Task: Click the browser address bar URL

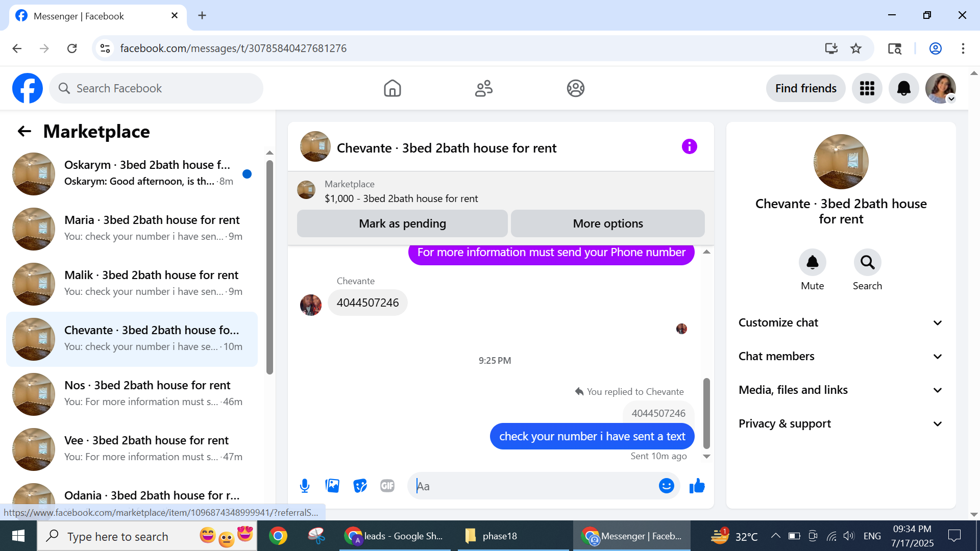Action: tap(233, 48)
